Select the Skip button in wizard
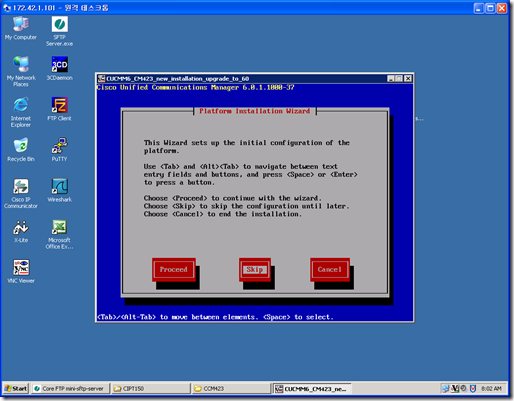514x401 pixels. click(255, 269)
